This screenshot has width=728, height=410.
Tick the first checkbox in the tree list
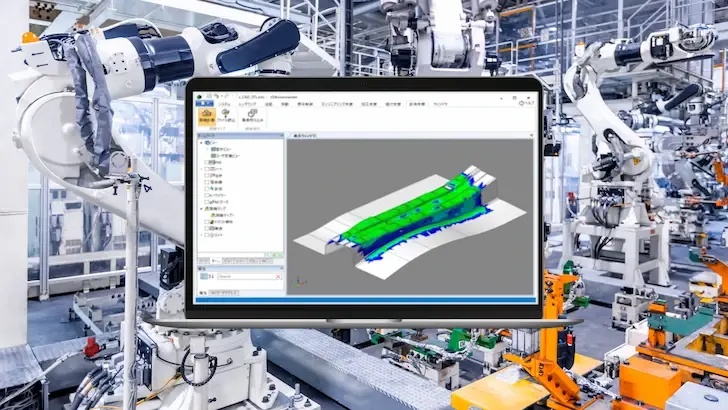pos(207,163)
